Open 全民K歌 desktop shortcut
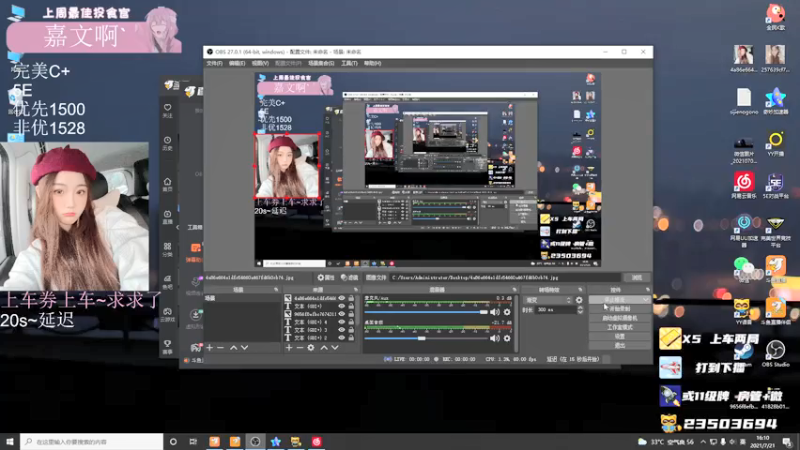This screenshot has width=800, height=450. pos(776,17)
